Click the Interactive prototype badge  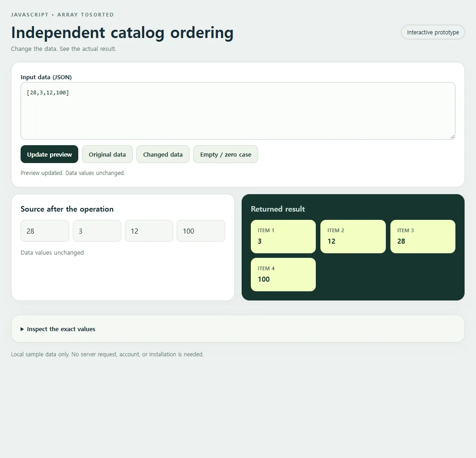(433, 32)
